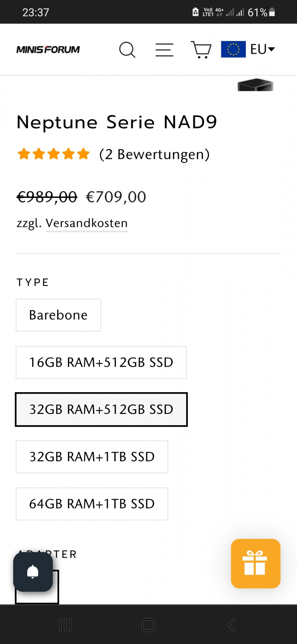Expand the EU region dropdown
This screenshot has width=297, height=644.
(263, 49)
